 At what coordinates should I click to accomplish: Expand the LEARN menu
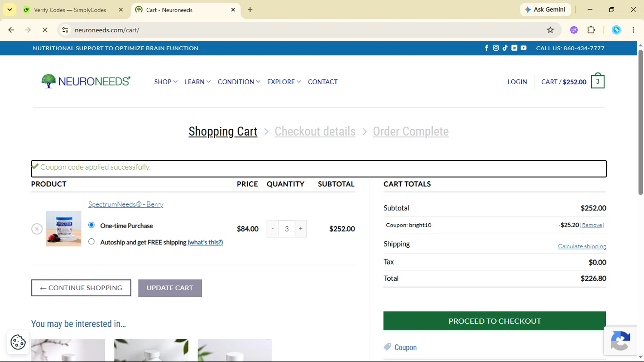197,82
